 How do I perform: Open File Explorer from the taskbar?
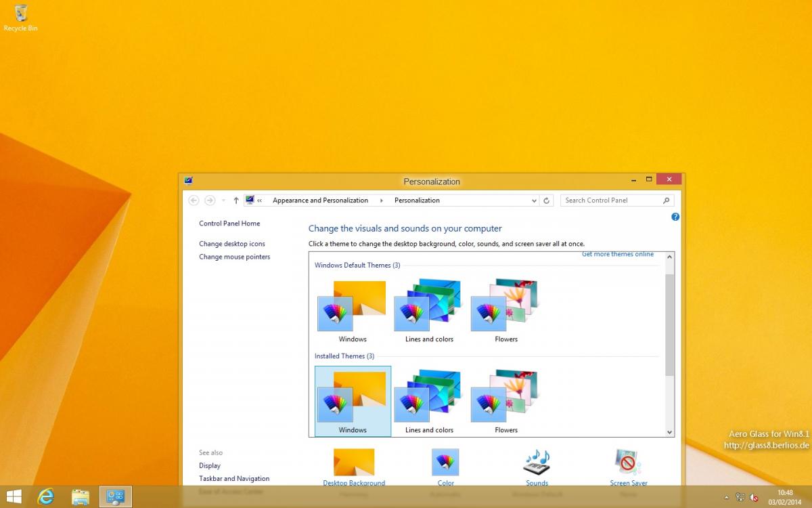click(x=81, y=496)
